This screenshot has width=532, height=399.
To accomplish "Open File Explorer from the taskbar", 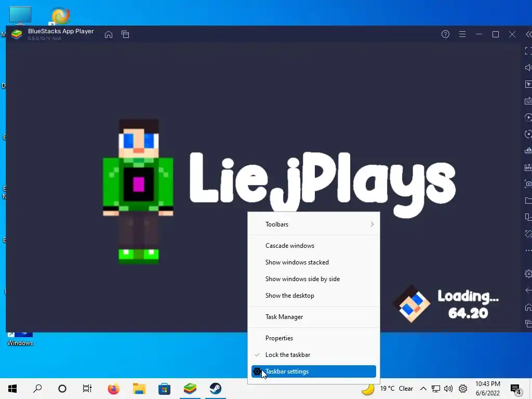I will tap(139, 389).
